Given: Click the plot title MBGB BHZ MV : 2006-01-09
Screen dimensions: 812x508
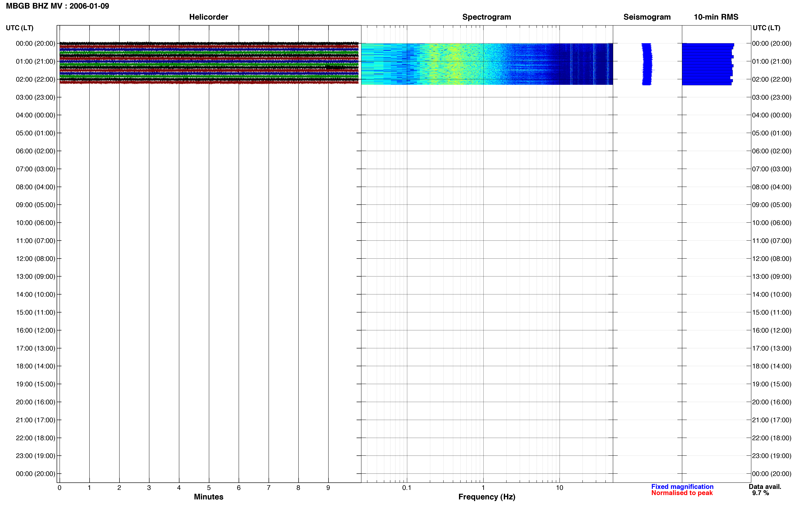Looking at the screenshot, I should (57, 6).
